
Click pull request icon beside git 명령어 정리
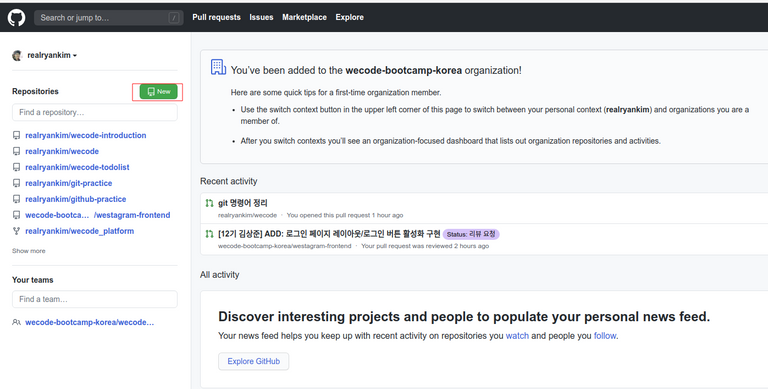[210, 203]
